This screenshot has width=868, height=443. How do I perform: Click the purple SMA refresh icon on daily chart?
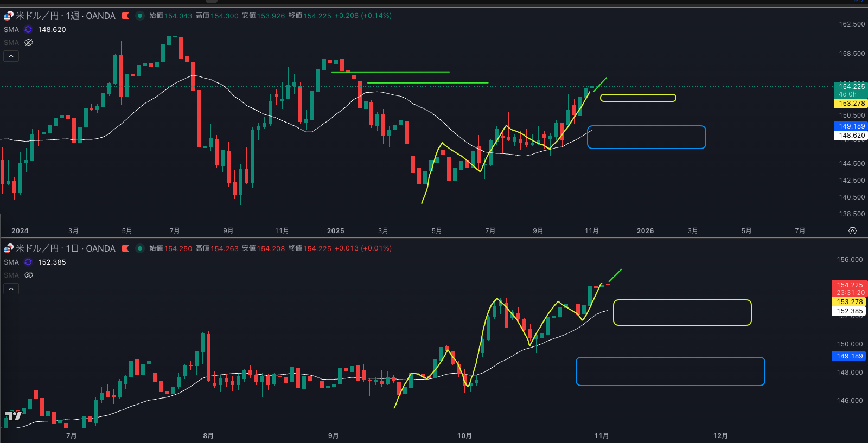[28, 262]
